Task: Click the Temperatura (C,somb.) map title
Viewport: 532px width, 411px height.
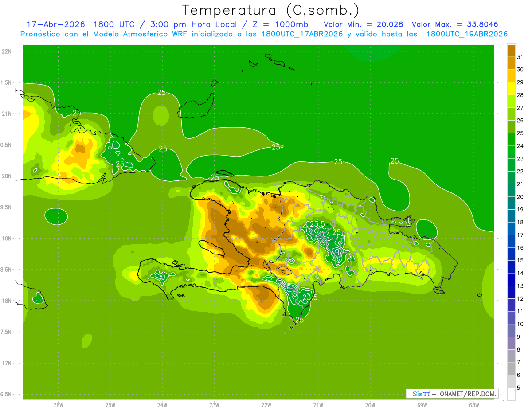Action: click(270, 10)
